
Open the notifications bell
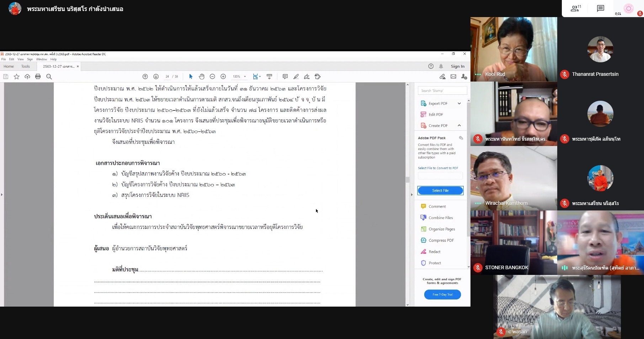(441, 66)
